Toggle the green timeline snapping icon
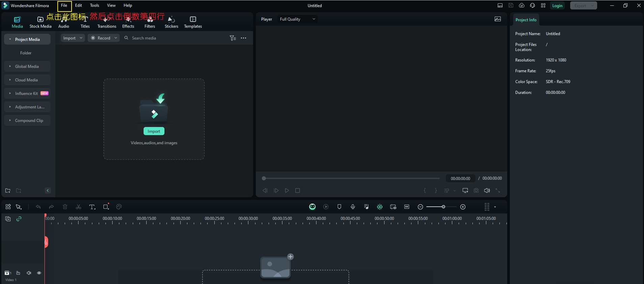644x284 pixels. (x=380, y=207)
